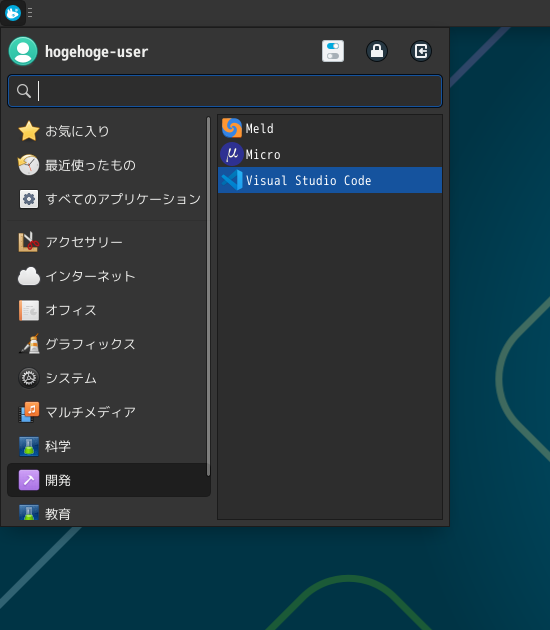This screenshot has width=550, height=630.
Task: Click the hogehoge-user avatar icon
Action: coord(23,51)
